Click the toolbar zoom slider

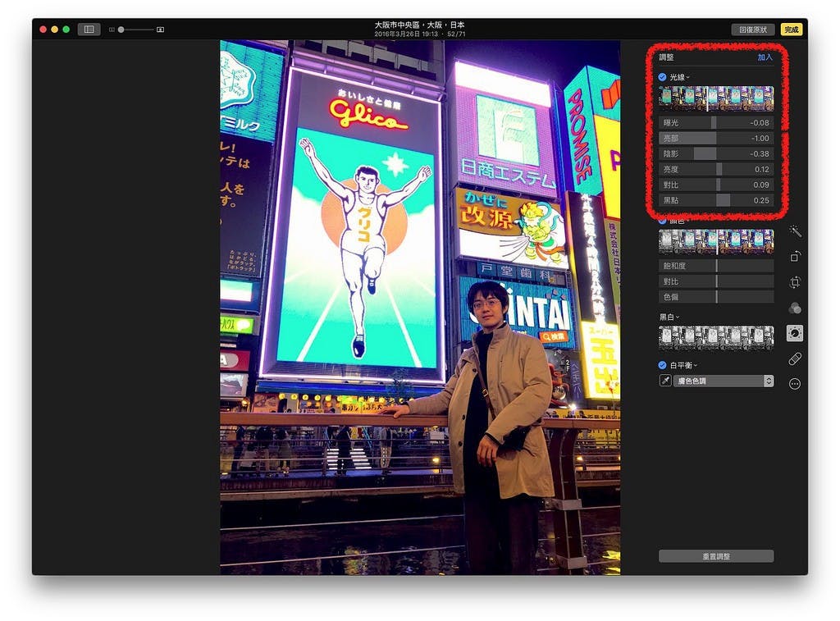pos(136,30)
